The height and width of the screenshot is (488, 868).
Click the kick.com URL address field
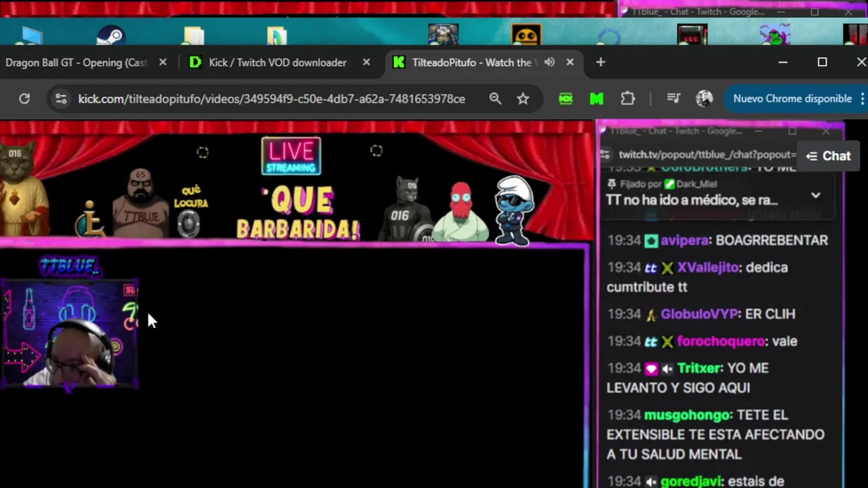click(x=271, y=99)
